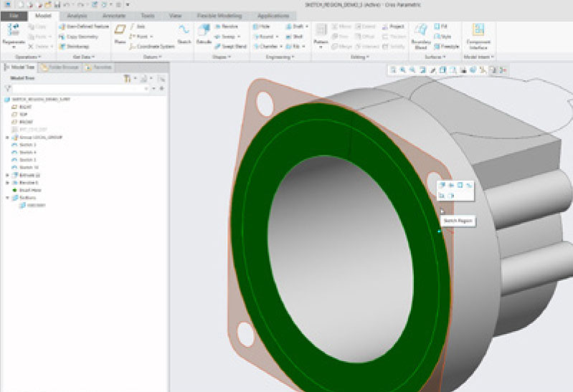Image resolution: width=573 pixels, height=392 pixels.
Task: Click the Save icon in quick access toolbar
Action: 57,5
